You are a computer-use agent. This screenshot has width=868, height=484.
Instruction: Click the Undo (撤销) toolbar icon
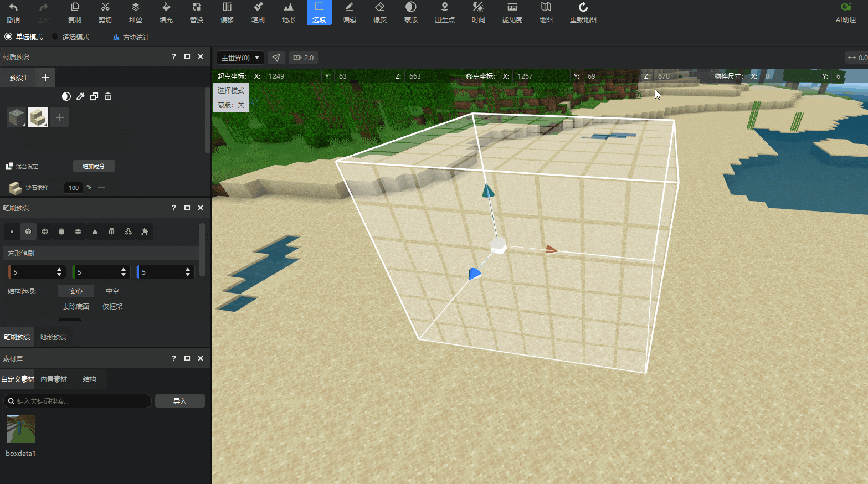click(13, 13)
